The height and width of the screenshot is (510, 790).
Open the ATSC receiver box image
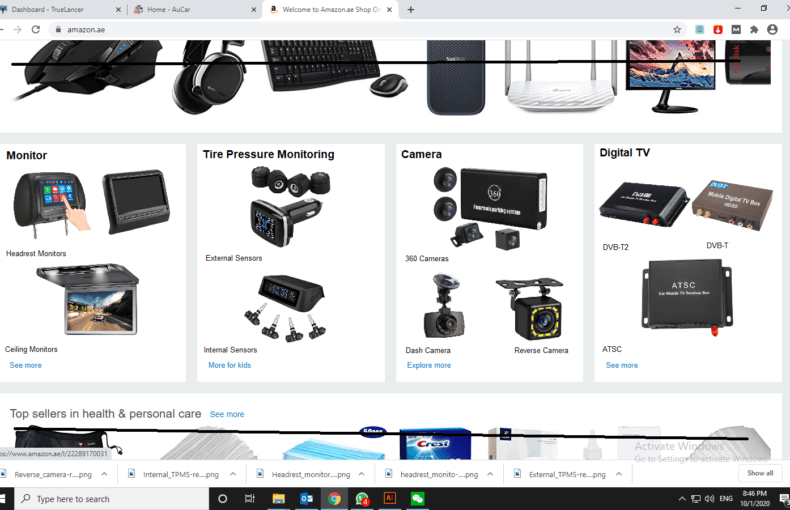(x=687, y=297)
